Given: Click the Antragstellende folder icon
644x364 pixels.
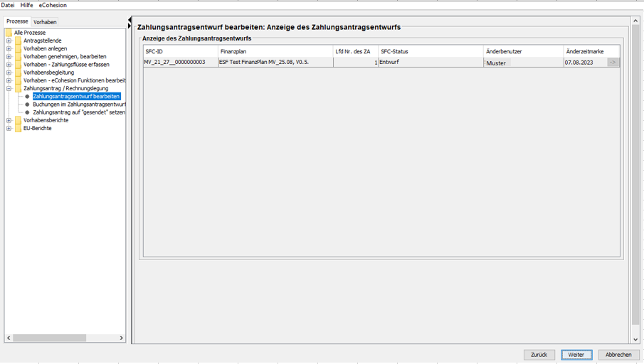Looking at the screenshot, I should [x=18, y=41].
